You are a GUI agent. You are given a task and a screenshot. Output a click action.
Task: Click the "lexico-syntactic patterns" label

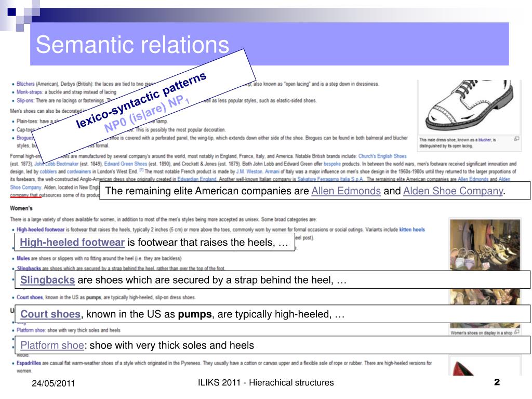click(x=141, y=100)
